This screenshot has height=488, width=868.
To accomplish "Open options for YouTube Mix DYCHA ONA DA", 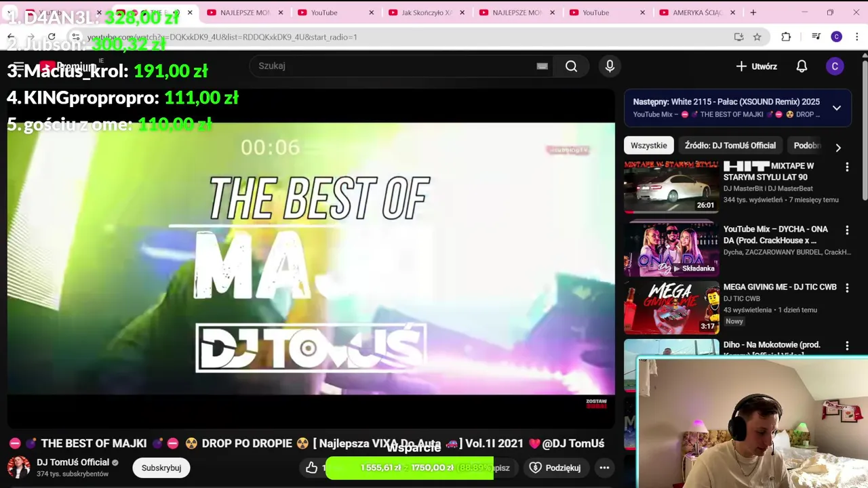I will pos(846,230).
